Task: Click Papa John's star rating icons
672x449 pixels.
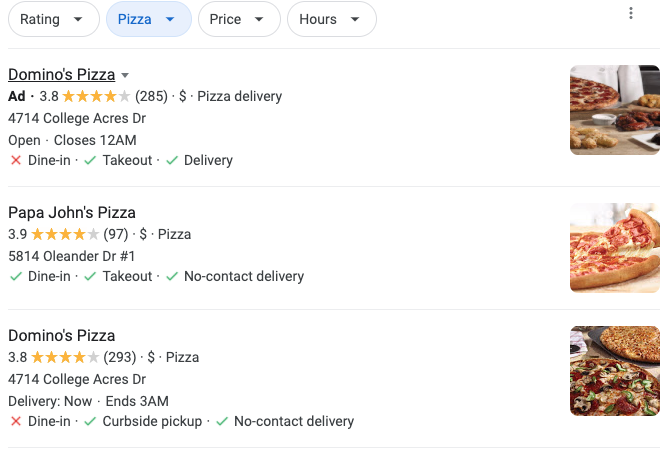Action: (x=65, y=234)
